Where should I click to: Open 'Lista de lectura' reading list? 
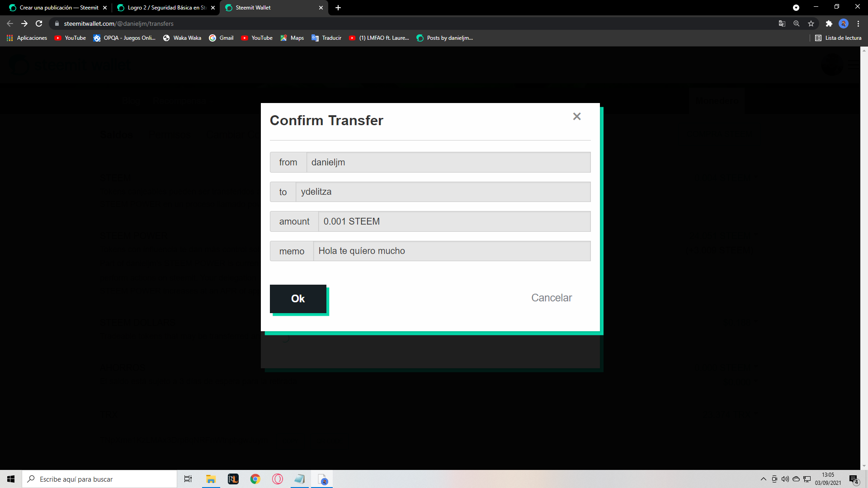point(838,38)
